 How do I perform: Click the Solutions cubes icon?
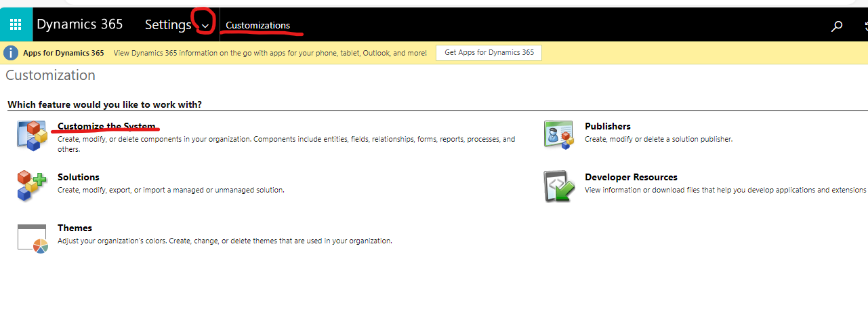point(33,185)
